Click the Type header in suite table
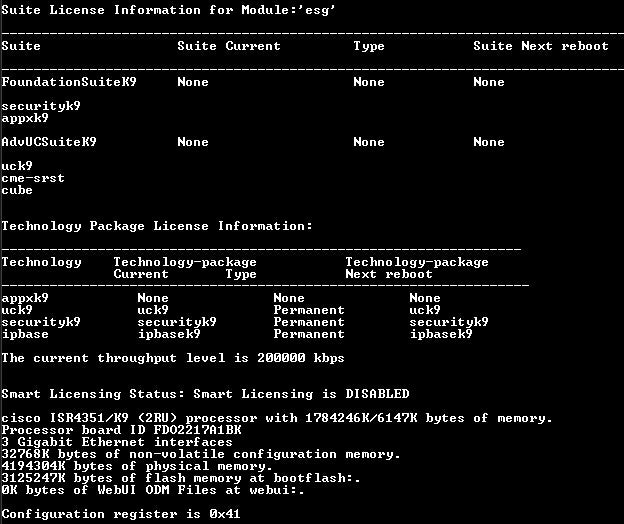Image resolution: width=624 pixels, height=524 pixels. pos(369,46)
